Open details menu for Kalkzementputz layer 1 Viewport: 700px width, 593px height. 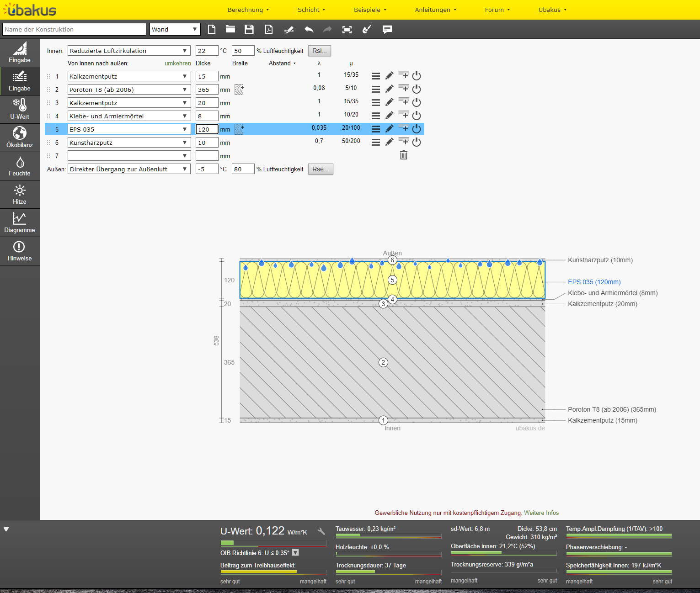(x=376, y=76)
